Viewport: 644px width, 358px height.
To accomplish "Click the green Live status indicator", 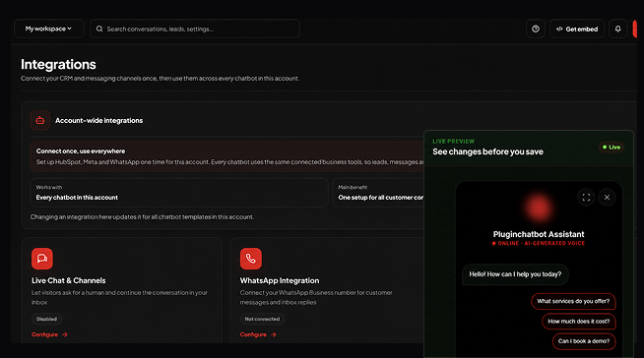I will tap(612, 148).
